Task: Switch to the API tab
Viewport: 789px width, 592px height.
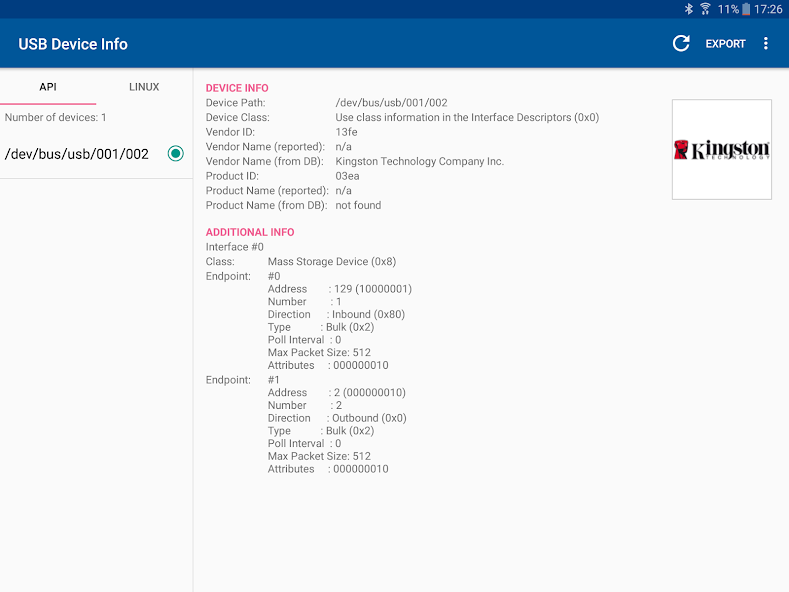Action: pos(48,87)
